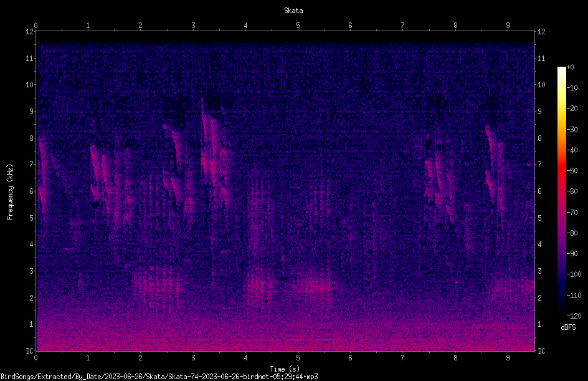Click the 'Frequency (kHz)' axis label

[x=10, y=192]
